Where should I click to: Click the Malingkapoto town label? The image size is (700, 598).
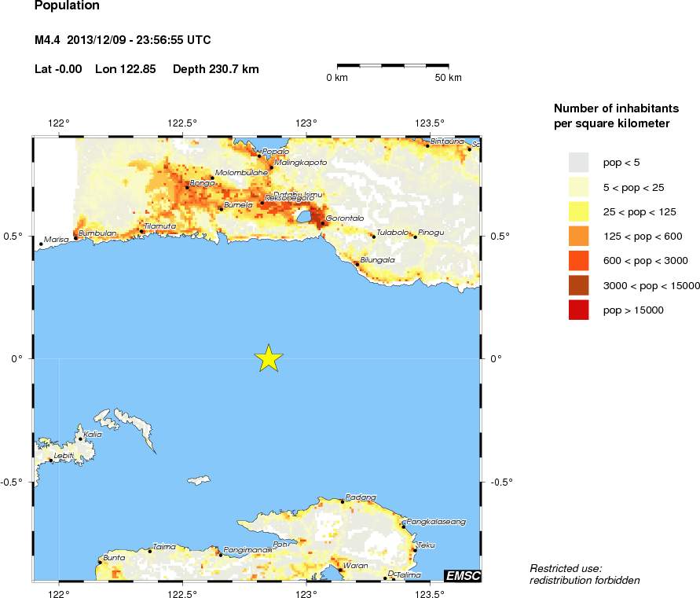point(300,163)
